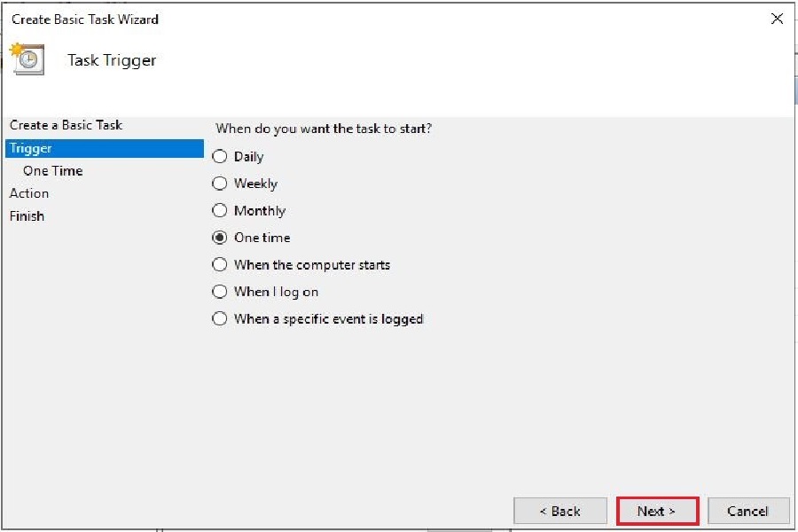Click the Task Trigger clock icon
The height and width of the screenshot is (532, 798).
pos(26,59)
